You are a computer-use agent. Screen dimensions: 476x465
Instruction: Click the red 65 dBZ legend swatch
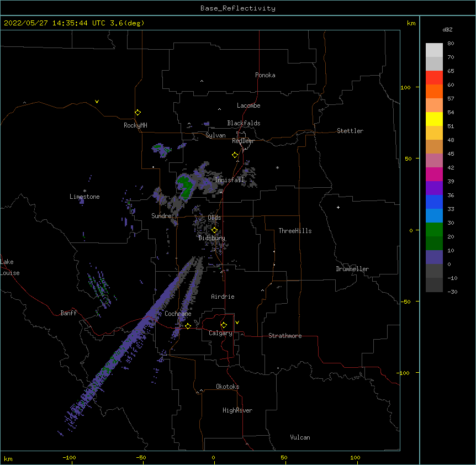pos(434,77)
